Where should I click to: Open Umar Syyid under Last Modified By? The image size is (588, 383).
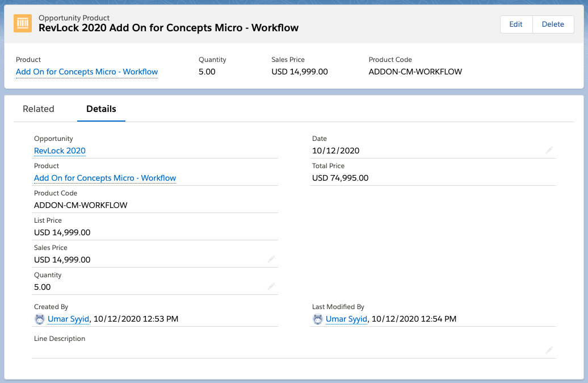[346, 319]
